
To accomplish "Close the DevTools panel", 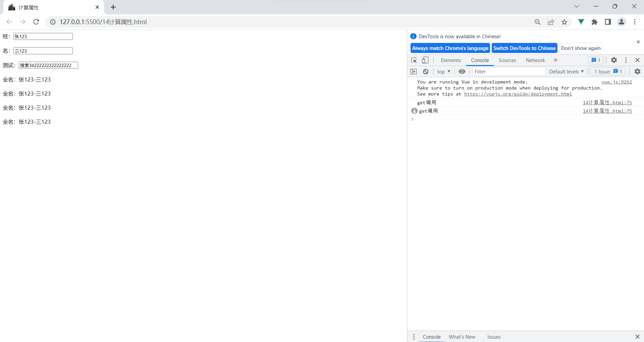I will [637, 60].
